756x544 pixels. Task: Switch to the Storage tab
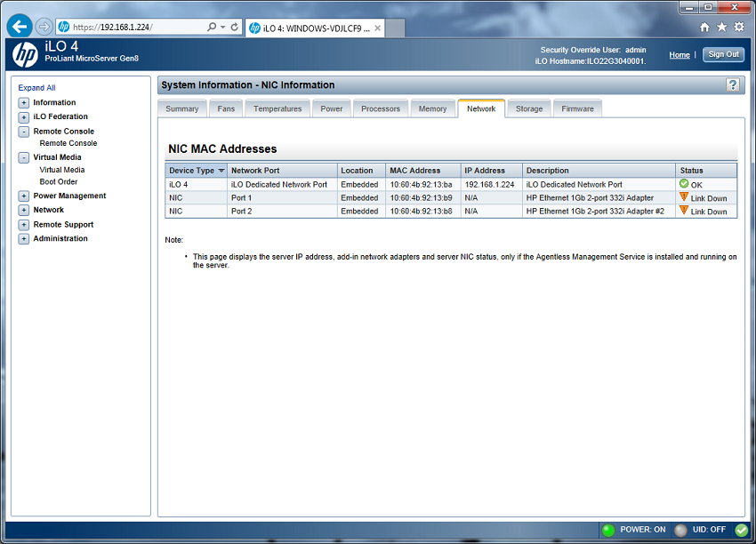pyautogui.click(x=529, y=108)
